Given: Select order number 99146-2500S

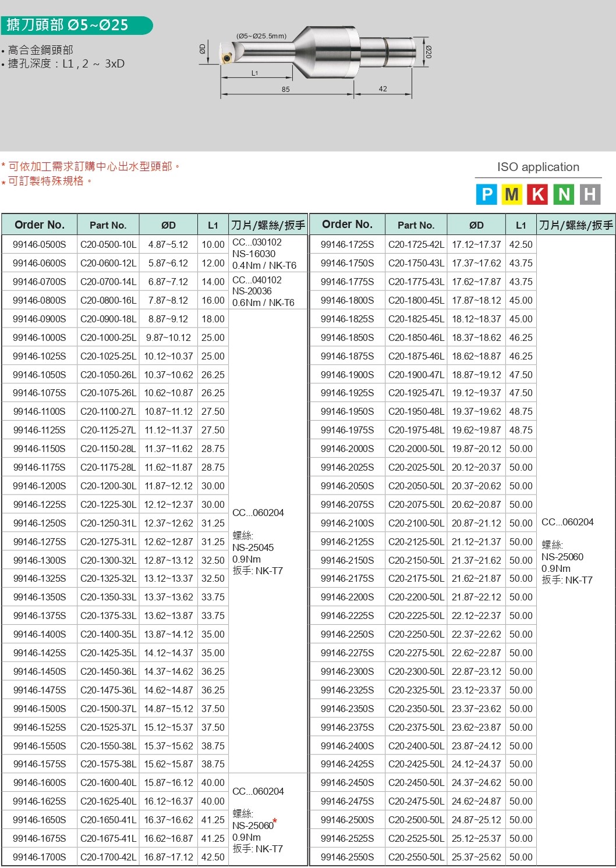Looking at the screenshot, I should coord(348,820).
